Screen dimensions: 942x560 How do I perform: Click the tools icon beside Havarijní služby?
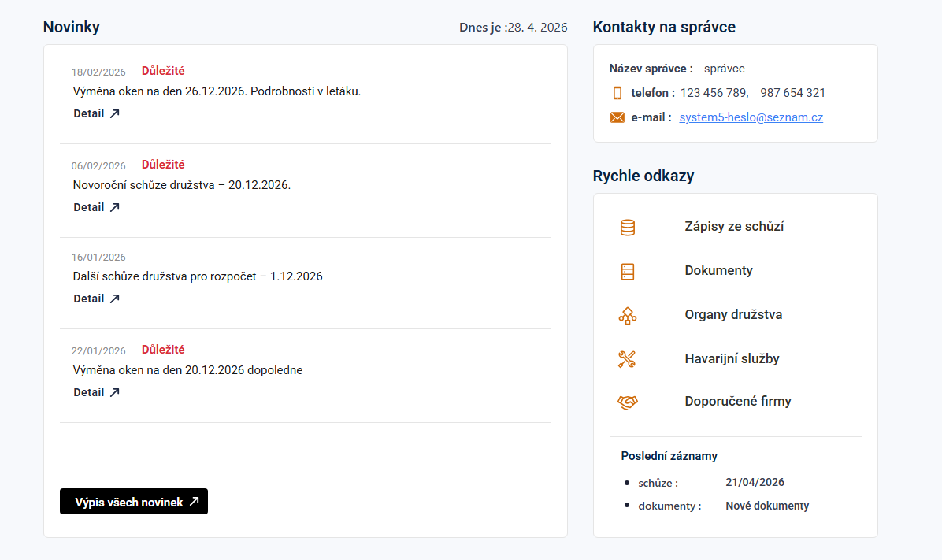click(x=627, y=359)
